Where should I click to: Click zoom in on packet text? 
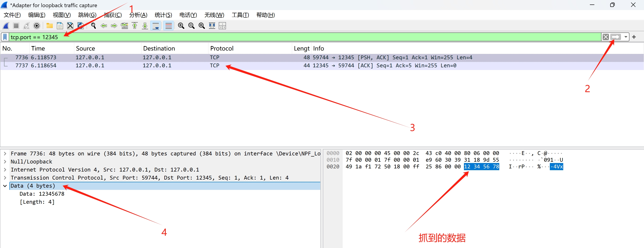tap(181, 26)
